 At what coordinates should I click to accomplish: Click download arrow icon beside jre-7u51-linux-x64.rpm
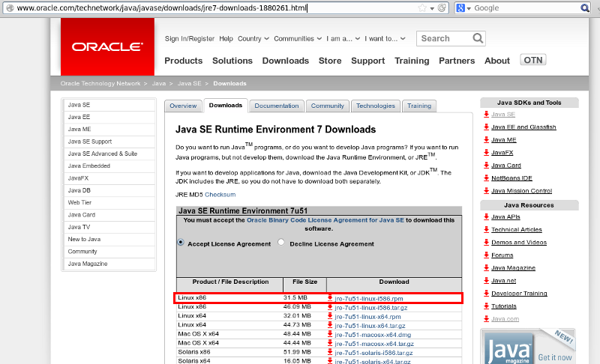click(x=330, y=316)
